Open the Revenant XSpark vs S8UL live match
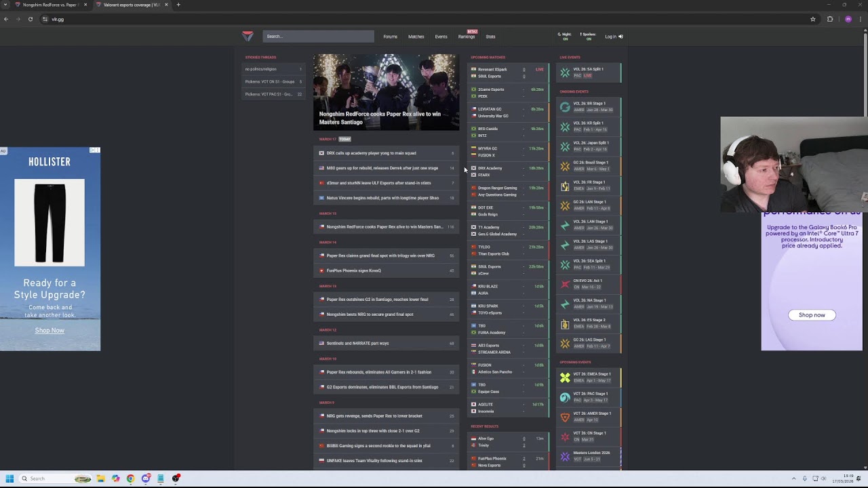868x488 pixels. tap(509, 73)
